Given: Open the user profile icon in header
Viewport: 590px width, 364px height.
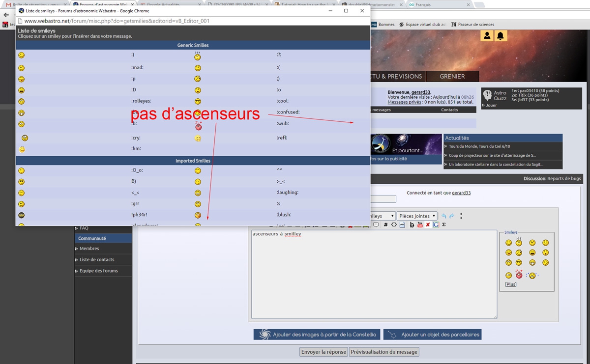Looking at the screenshot, I should tap(487, 35).
